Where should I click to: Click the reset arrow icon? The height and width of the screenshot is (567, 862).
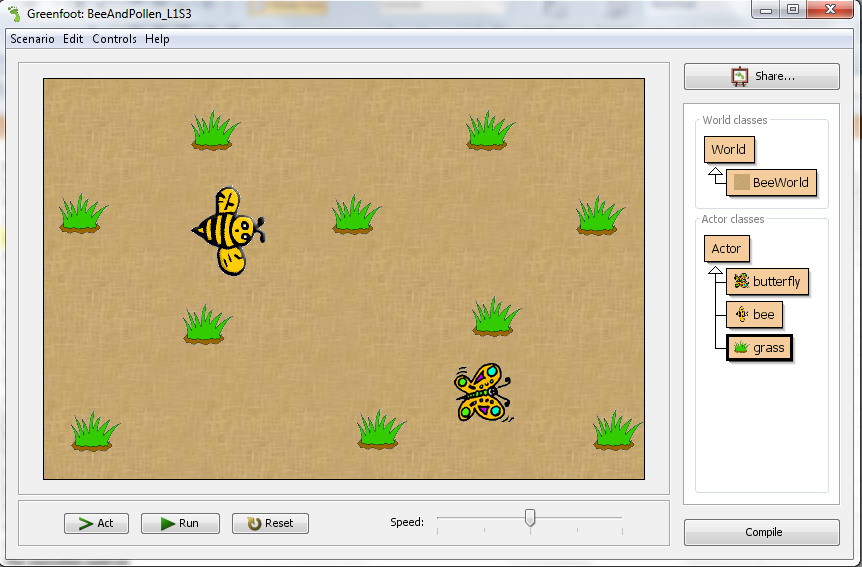click(254, 524)
